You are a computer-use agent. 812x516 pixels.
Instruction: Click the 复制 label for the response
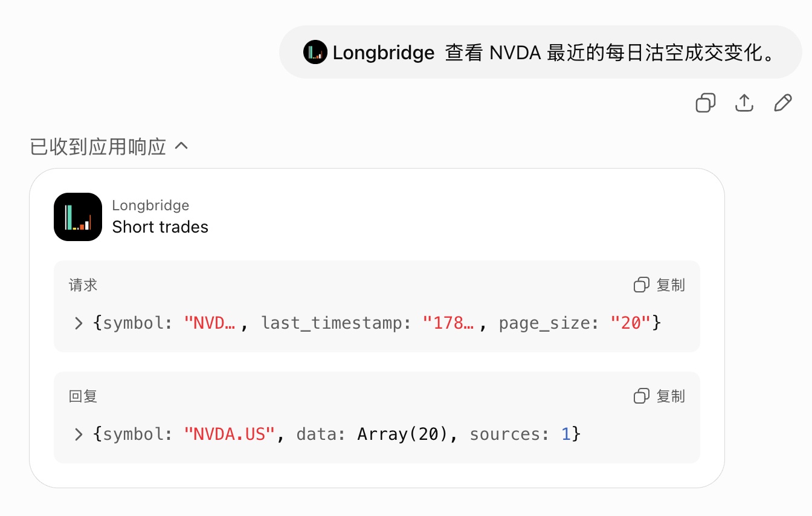coord(671,396)
